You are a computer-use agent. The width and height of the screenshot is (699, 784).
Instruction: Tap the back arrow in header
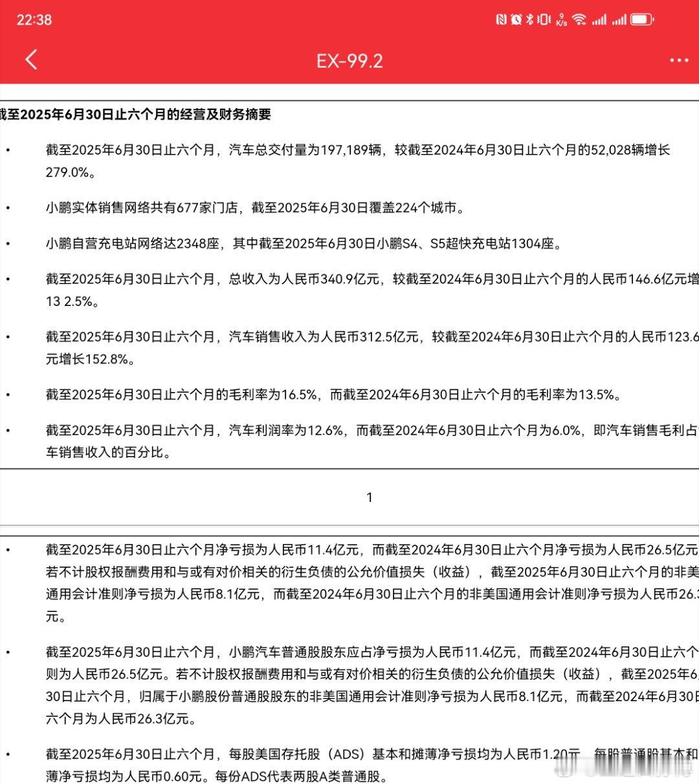(x=31, y=60)
